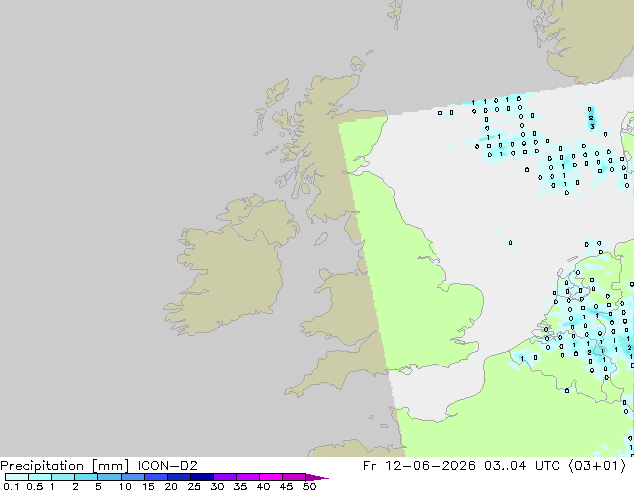Image resolution: width=634 pixels, height=490 pixels.
Task: Pick the magenta swatch starting at 40
Action: coord(271,477)
